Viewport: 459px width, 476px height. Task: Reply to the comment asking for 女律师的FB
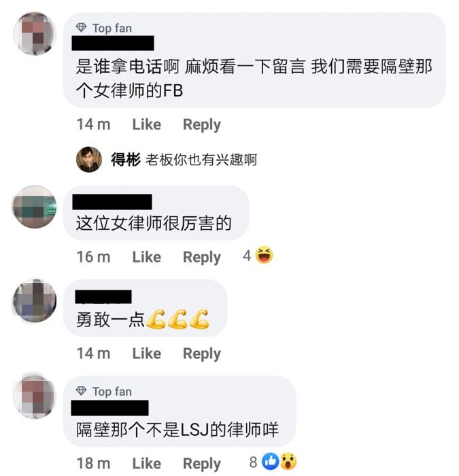coord(201,124)
